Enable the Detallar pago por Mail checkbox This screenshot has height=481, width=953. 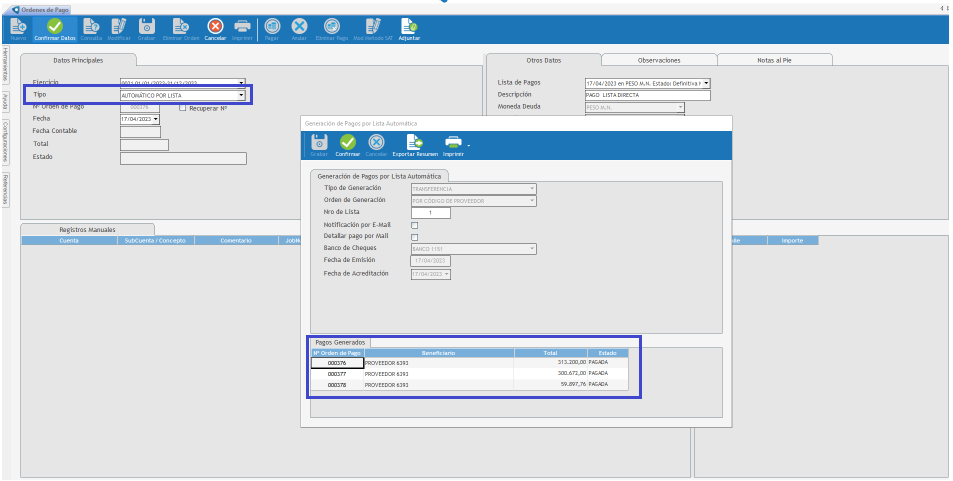point(415,237)
